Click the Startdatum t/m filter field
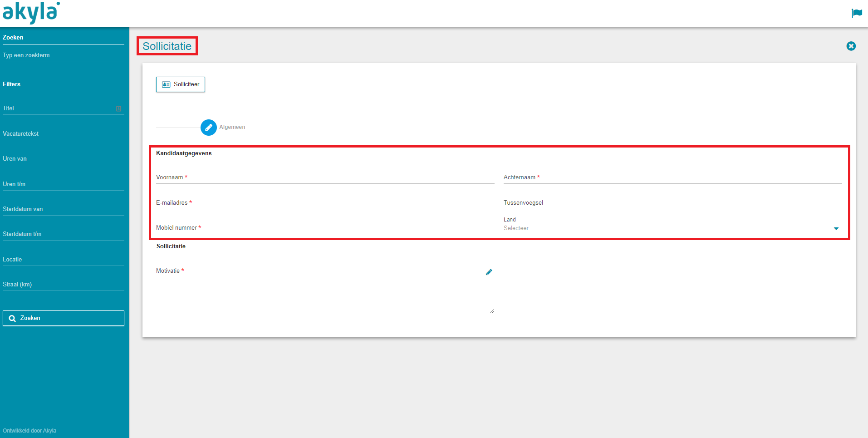Image resolution: width=868 pixels, height=438 pixels. click(64, 234)
